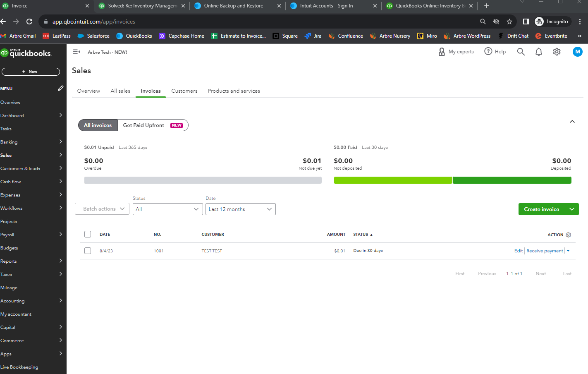Switch to the Customers tab
588x374 pixels.
pos(184,91)
